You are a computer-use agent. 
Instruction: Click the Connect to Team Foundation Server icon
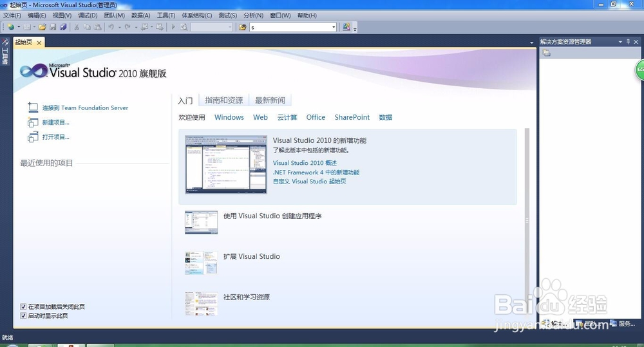pyautogui.click(x=33, y=107)
